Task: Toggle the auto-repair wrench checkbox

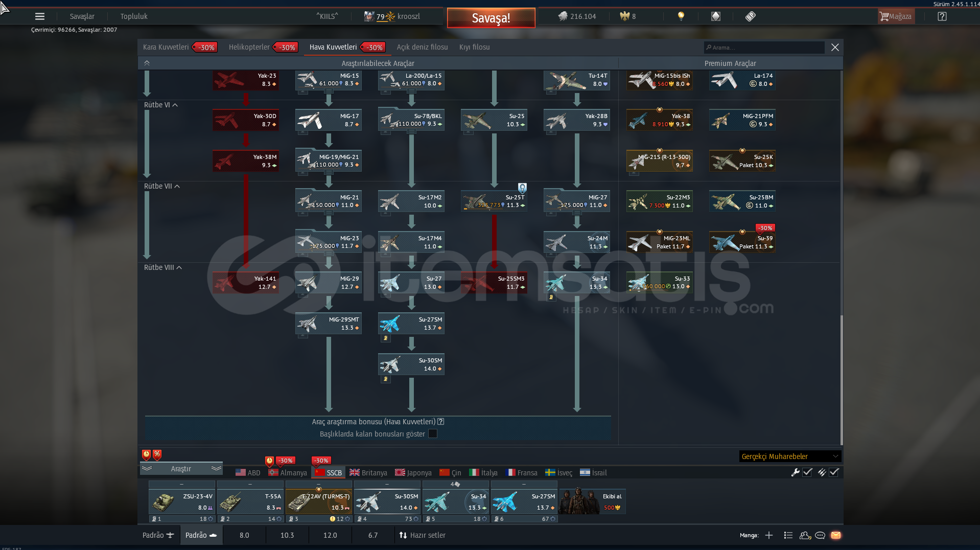Action: [x=807, y=472]
